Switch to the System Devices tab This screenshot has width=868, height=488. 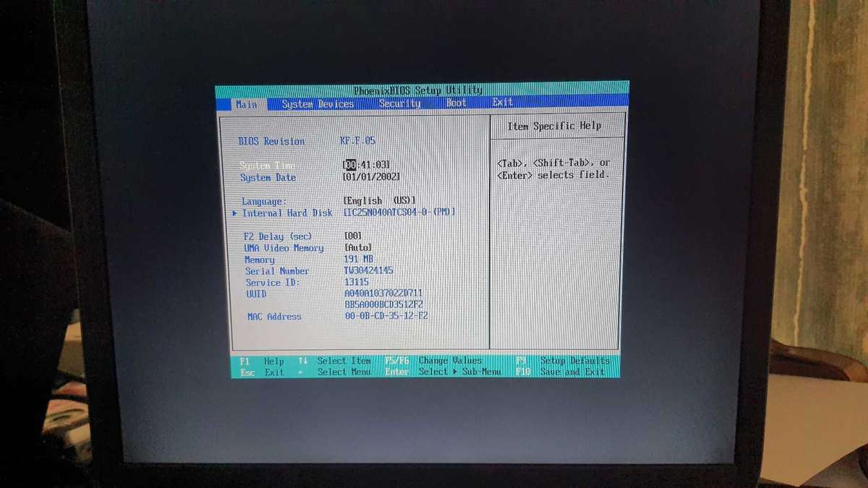319,104
